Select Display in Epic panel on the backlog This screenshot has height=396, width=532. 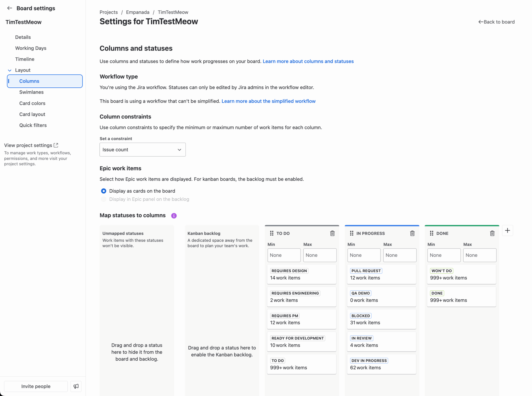[103, 199]
